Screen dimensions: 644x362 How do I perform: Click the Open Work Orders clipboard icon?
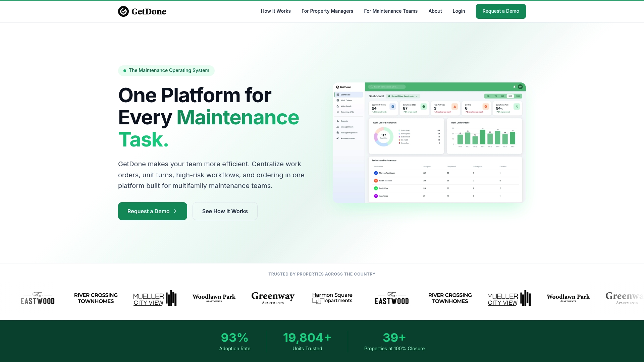point(393,107)
